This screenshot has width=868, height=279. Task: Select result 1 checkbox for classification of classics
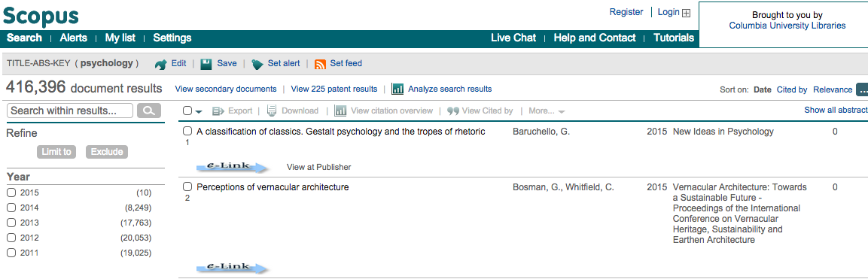(187, 132)
